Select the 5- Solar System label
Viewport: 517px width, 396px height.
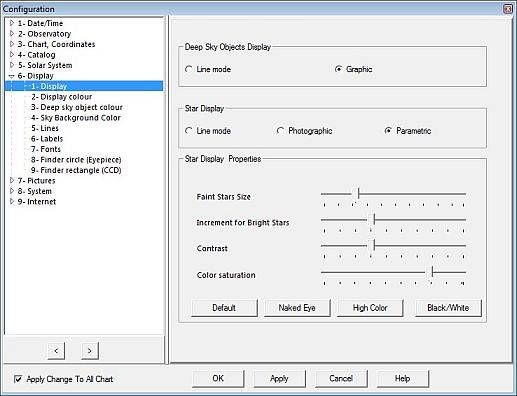45,65
